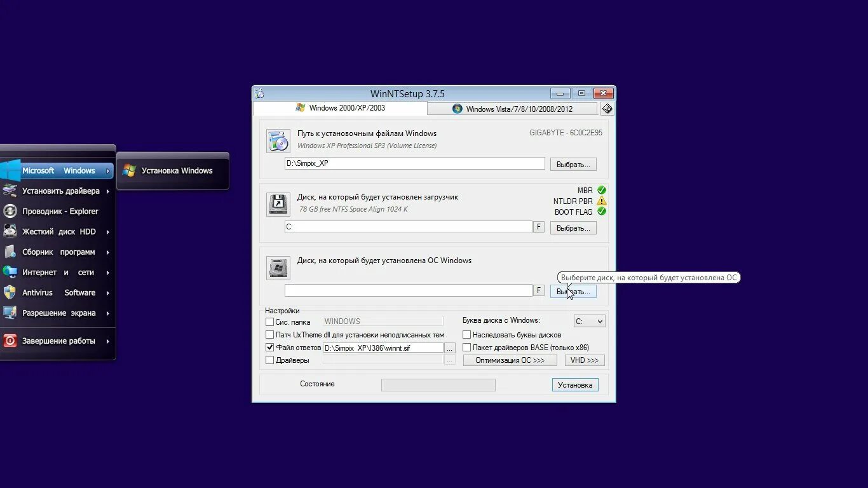
Task: Click the Состояние progress bar
Action: coord(438,385)
